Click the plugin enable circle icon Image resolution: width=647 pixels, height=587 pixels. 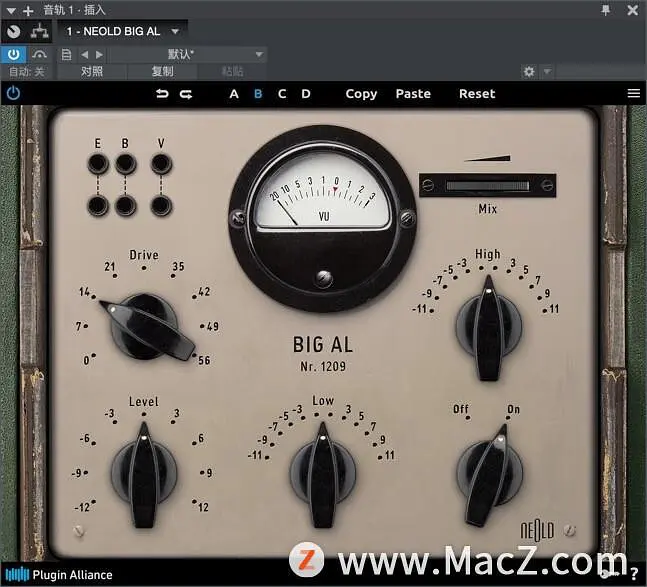coord(14,31)
